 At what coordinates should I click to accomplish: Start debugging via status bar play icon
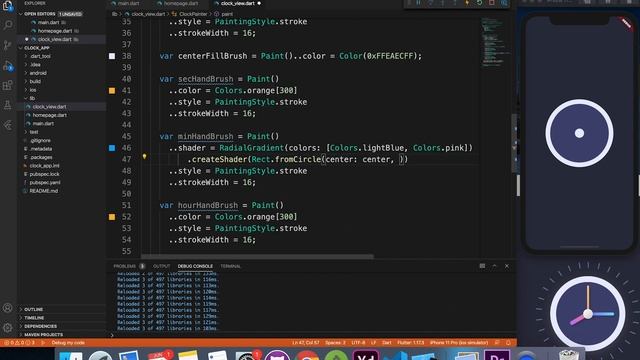click(x=43, y=343)
